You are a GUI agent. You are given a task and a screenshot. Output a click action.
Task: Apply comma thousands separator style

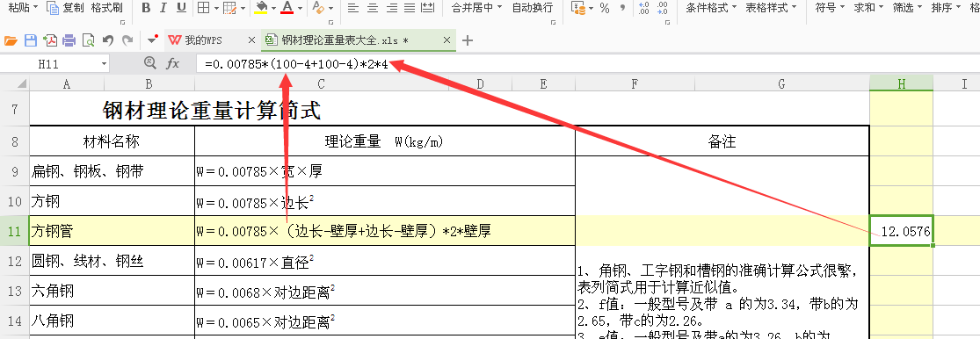pyautogui.click(x=622, y=8)
